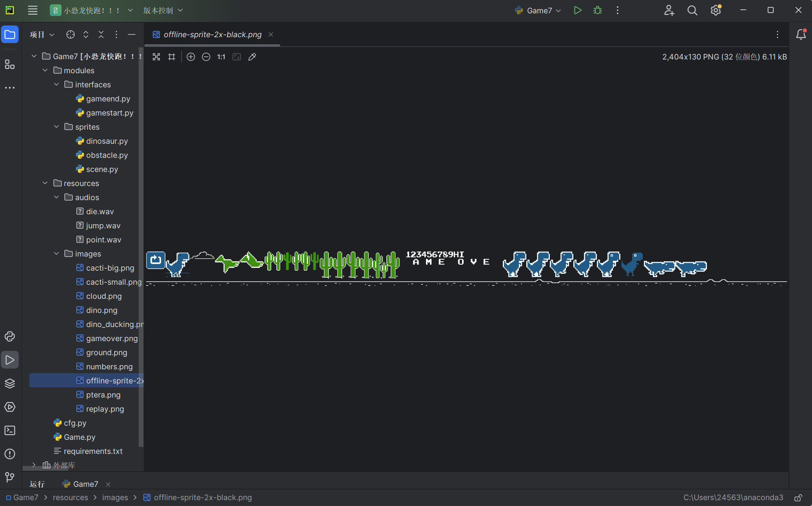Toggle grid display in image viewer
The image size is (812, 506).
pyautogui.click(x=172, y=57)
